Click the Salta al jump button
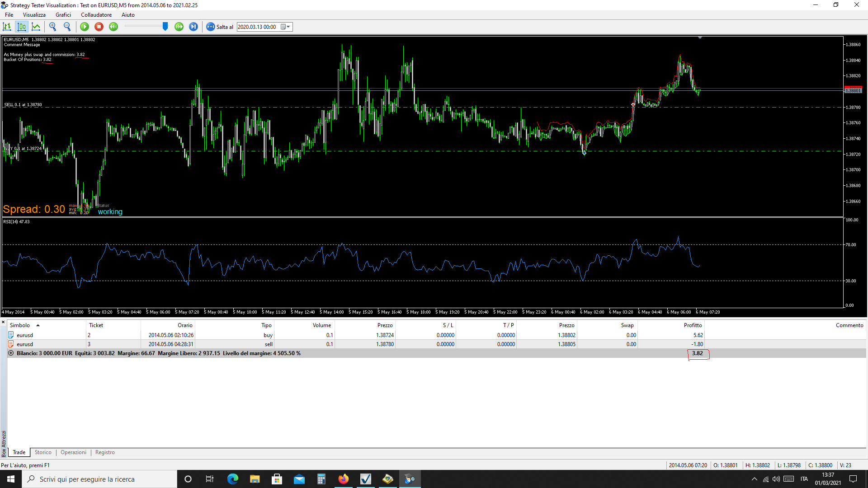The height and width of the screenshot is (488, 868). 220,27
